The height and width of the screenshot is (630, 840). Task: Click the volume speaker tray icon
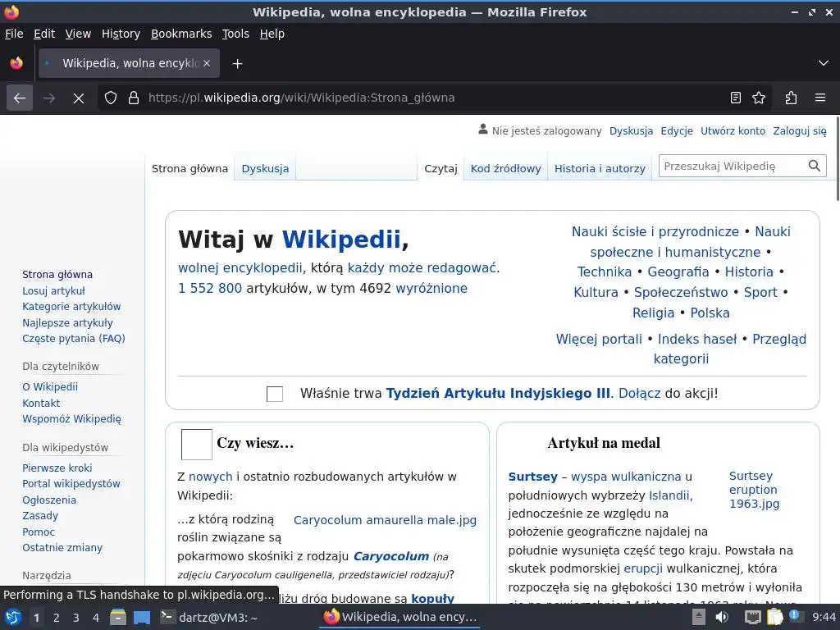click(722, 617)
